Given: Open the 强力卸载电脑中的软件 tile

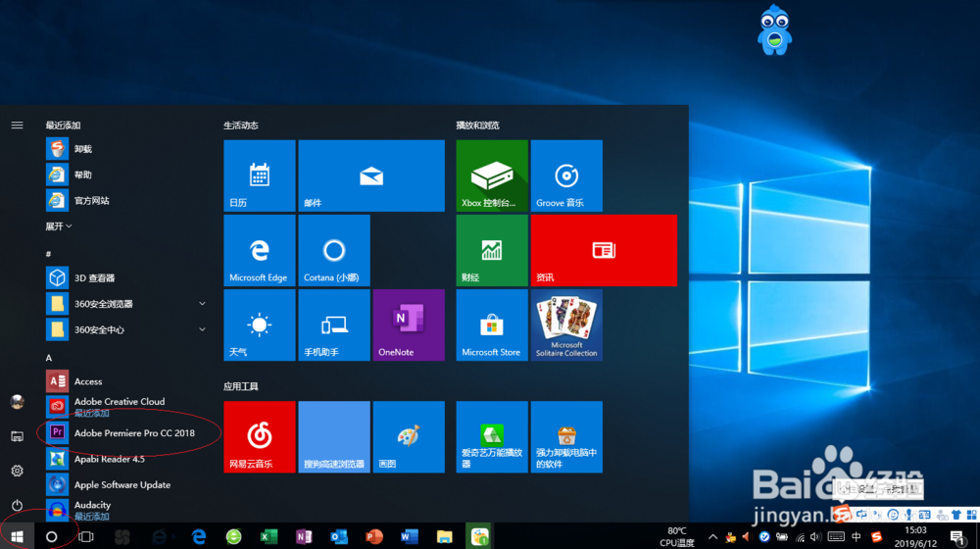Looking at the screenshot, I should [566, 436].
